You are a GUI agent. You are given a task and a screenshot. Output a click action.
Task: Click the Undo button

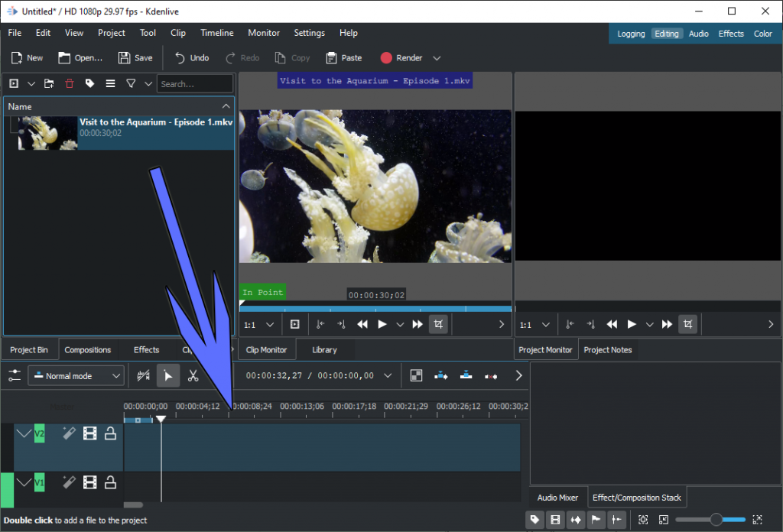(192, 58)
